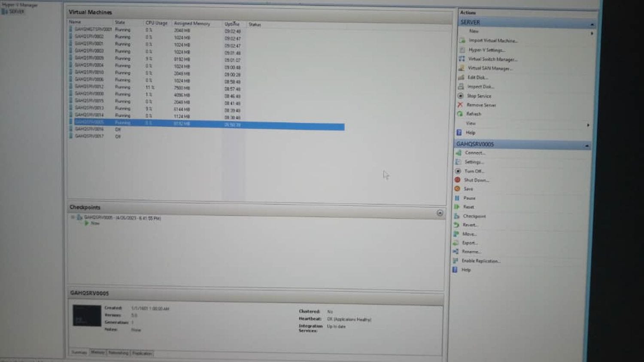Open Hyper-V Settings via its icon

coord(462,50)
